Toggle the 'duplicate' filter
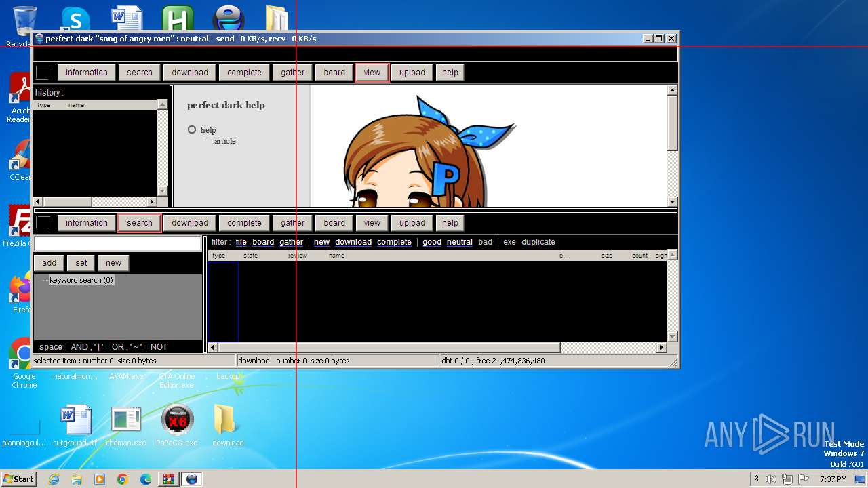 point(538,242)
